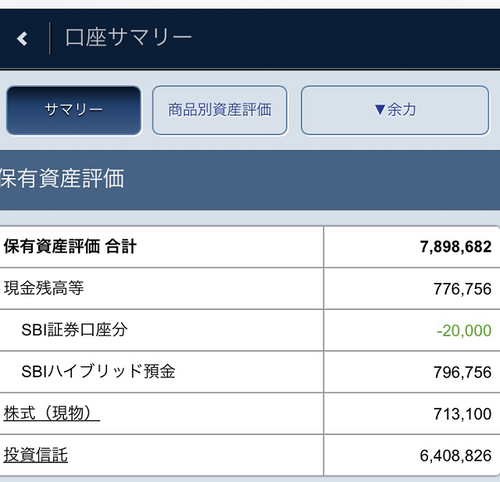
Task: Click the stock value 713,100
Action: (x=462, y=414)
